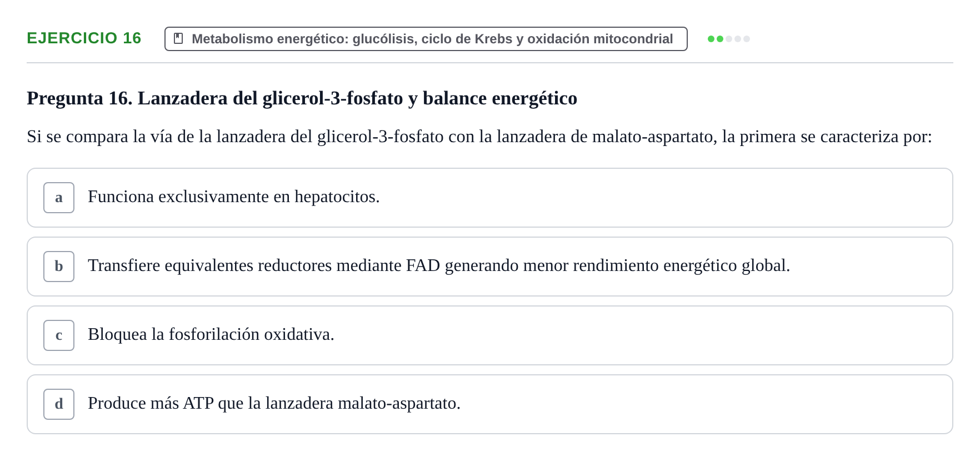Click the EJERCICIO 16 heading
Viewport: 980px width, 462px height.
[x=84, y=38]
